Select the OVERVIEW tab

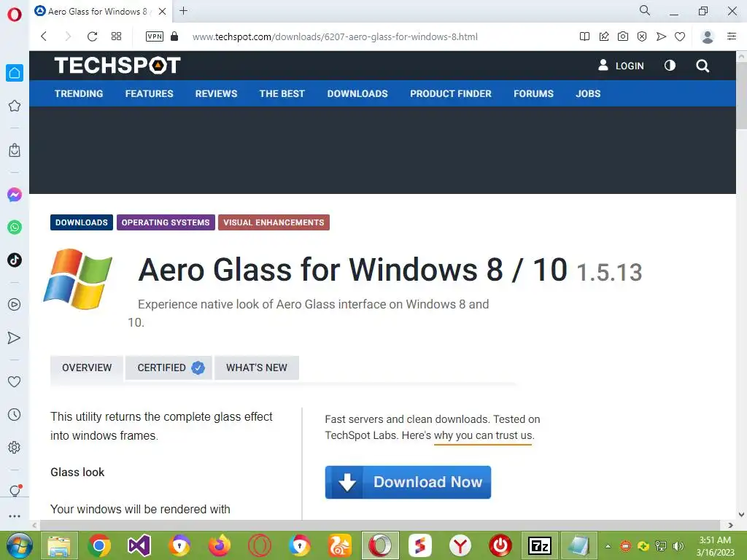(x=87, y=367)
